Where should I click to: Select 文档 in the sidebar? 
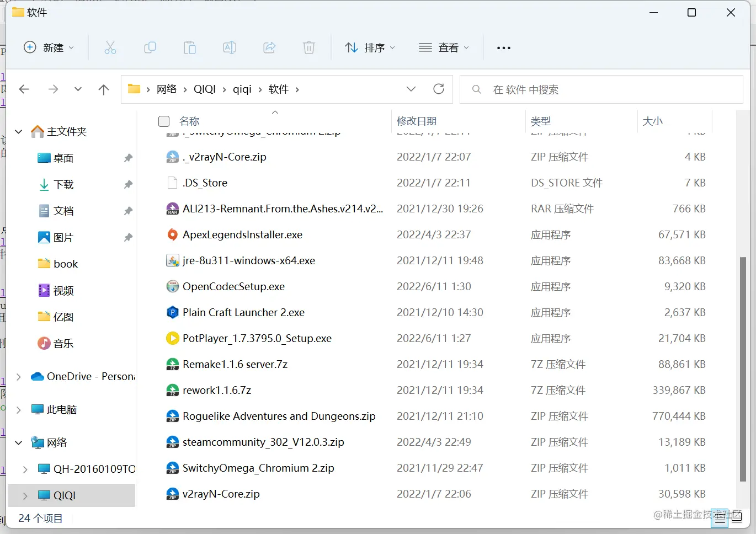pos(63,211)
